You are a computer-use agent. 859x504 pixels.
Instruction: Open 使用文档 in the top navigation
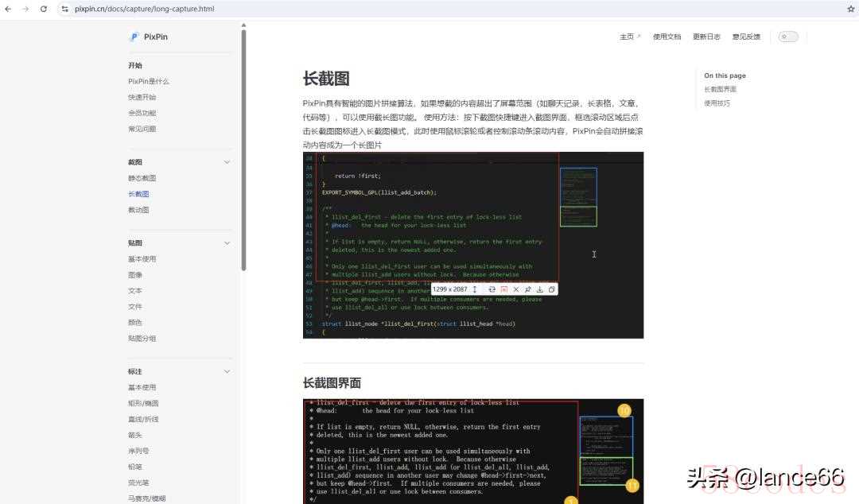pyautogui.click(x=667, y=37)
